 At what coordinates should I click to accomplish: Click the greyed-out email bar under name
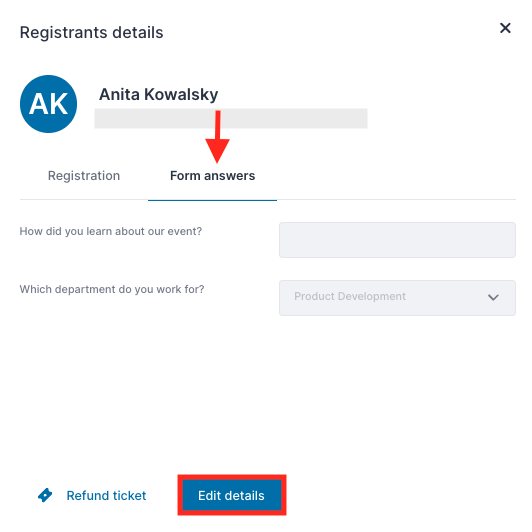point(231,118)
